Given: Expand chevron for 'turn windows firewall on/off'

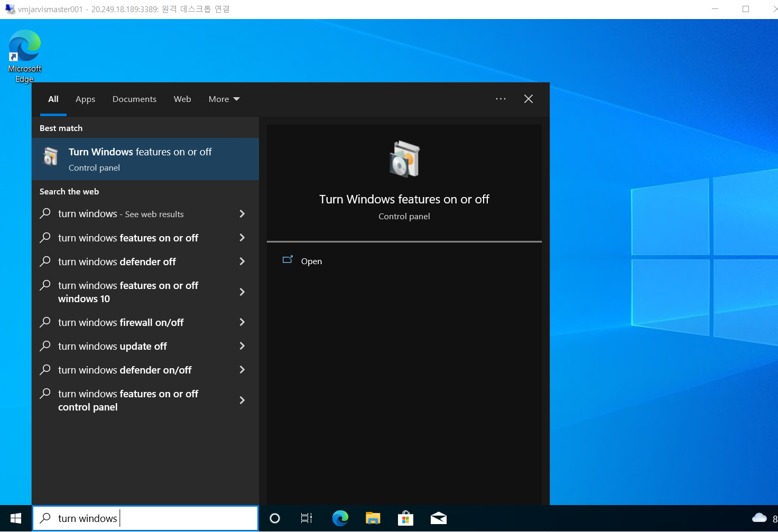Looking at the screenshot, I should [242, 322].
